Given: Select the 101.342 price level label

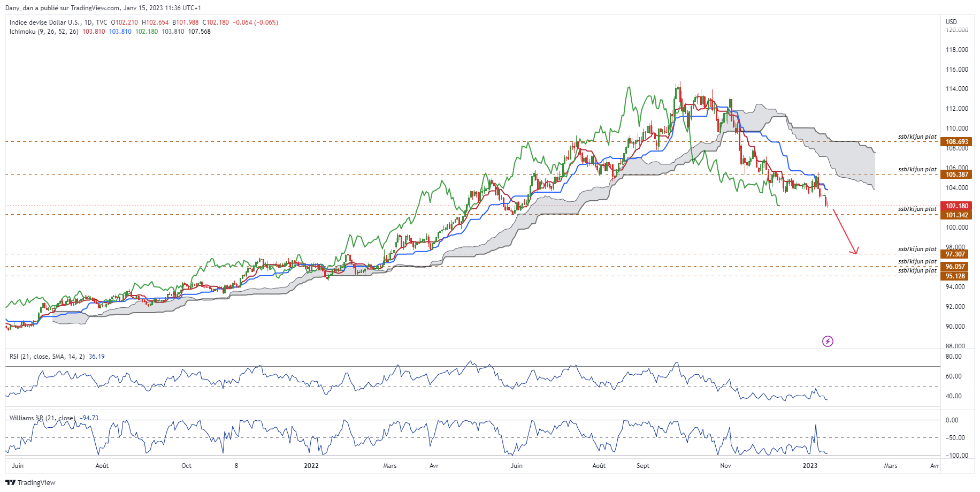Looking at the screenshot, I should pyautogui.click(x=956, y=215).
